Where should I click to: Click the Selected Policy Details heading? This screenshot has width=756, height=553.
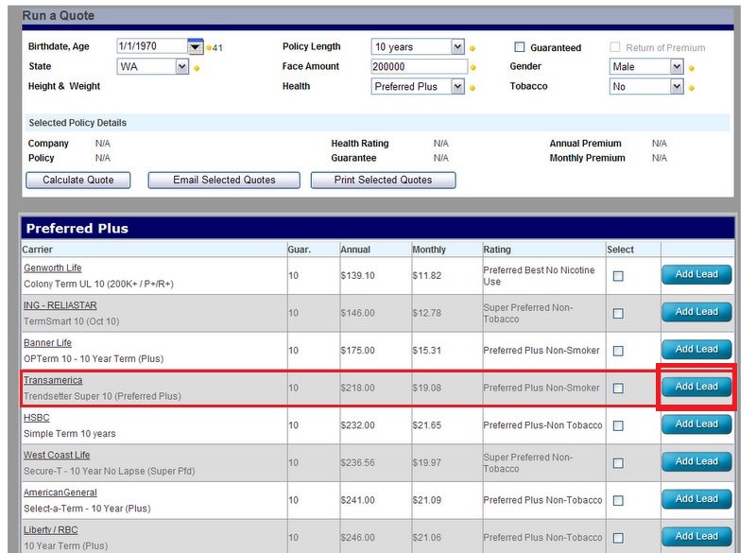pos(77,123)
